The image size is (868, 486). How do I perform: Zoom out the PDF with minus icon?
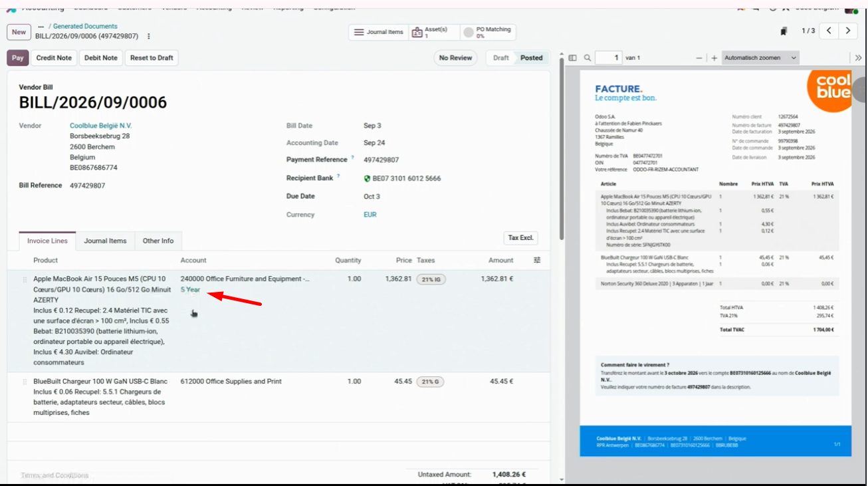click(x=699, y=58)
